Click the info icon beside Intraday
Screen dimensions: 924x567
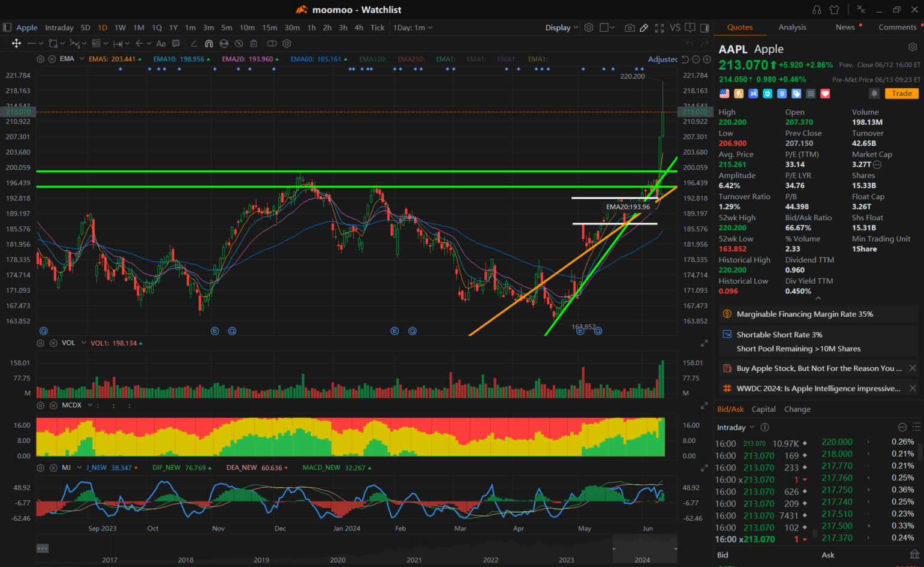[x=765, y=427]
